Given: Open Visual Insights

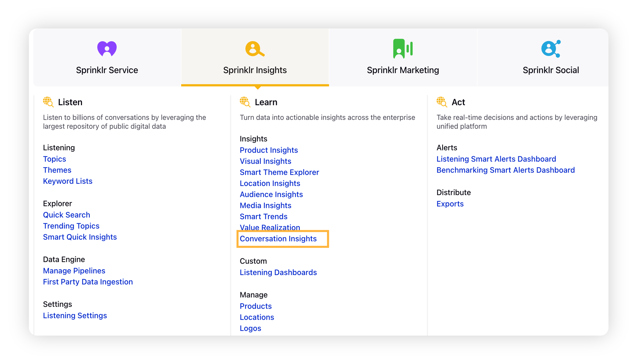Looking at the screenshot, I should pyautogui.click(x=265, y=161).
